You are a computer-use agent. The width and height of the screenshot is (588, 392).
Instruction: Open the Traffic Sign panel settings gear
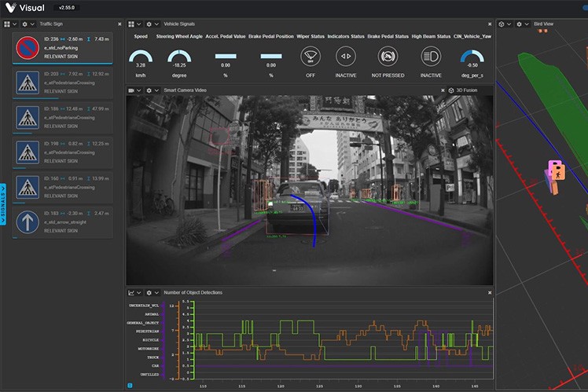coord(24,24)
